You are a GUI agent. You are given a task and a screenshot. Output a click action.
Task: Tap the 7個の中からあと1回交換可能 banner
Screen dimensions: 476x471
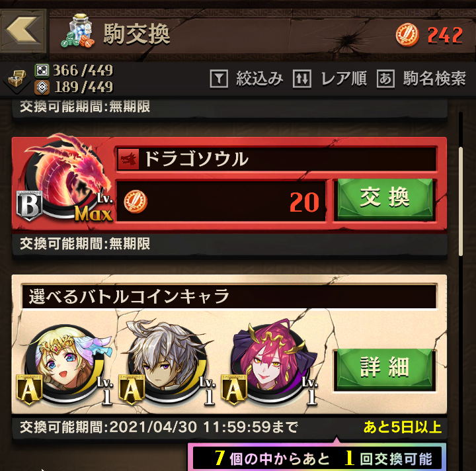pyautogui.click(x=317, y=458)
